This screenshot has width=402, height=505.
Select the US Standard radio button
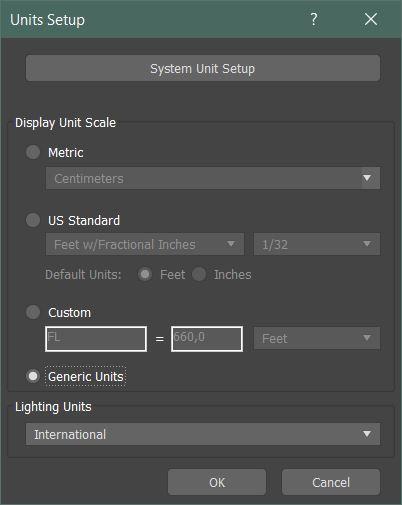(x=33, y=220)
